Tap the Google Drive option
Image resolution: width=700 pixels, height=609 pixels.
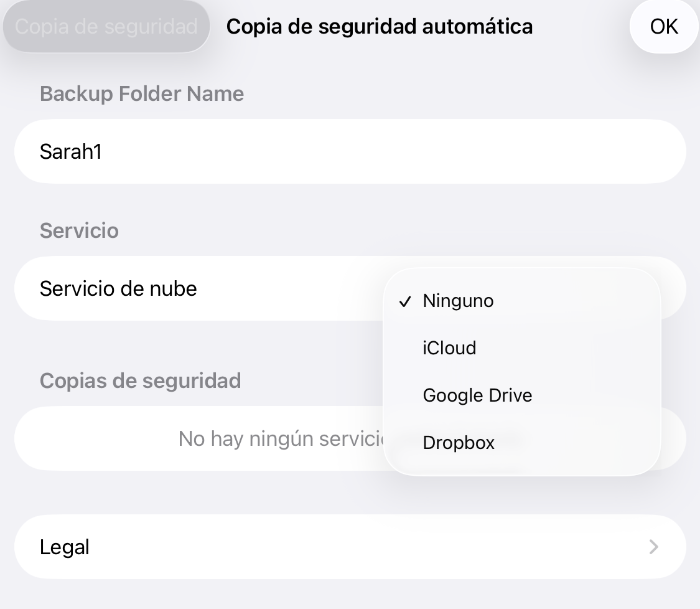coord(477,395)
